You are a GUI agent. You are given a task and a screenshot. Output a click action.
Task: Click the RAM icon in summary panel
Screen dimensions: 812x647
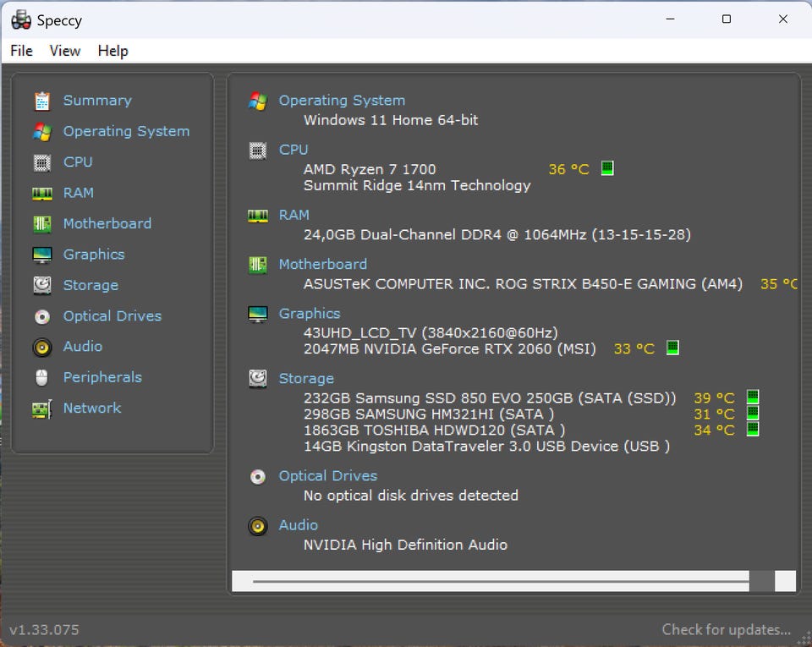point(257,216)
